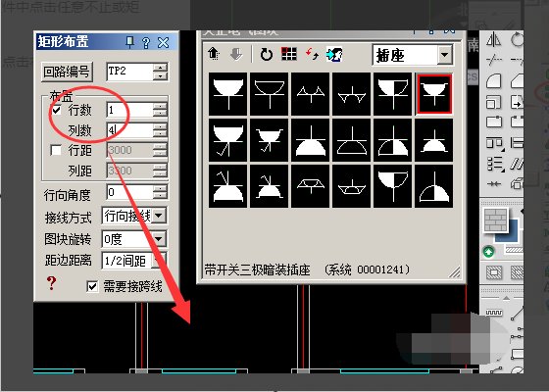Adjust 行向角度 with its spinner
This screenshot has width=549, height=392.
(x=161, y=192)
